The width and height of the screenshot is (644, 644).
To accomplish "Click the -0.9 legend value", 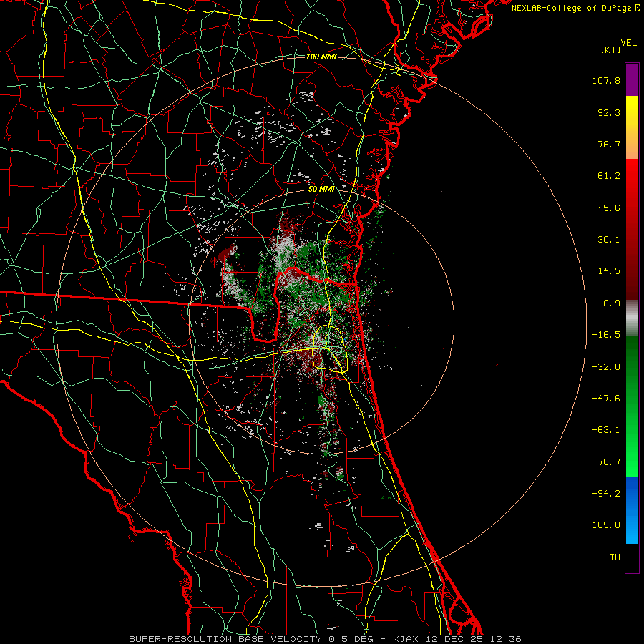I will (x=609, y=303).
